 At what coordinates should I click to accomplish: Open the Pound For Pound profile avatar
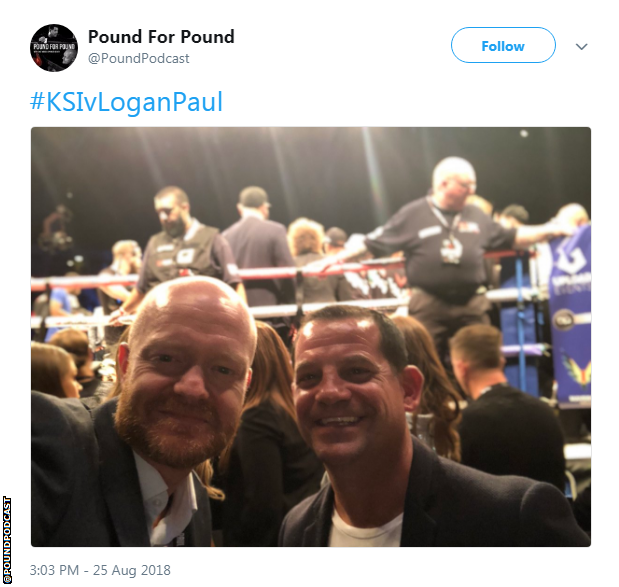[x=54, y=48]
